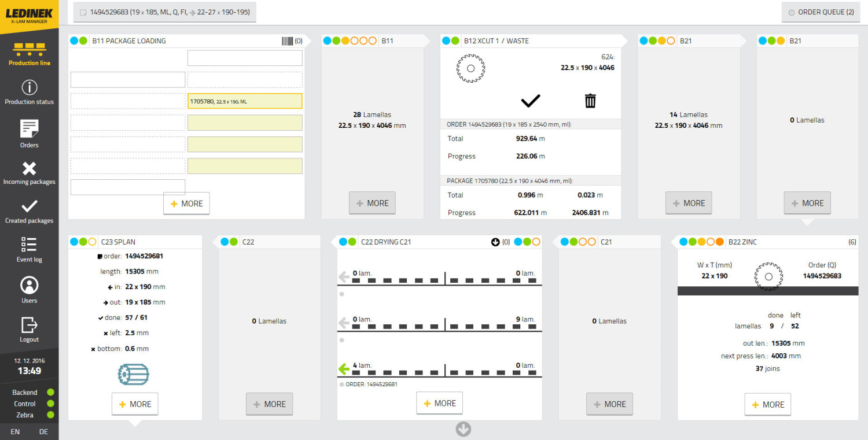The width and height of the screenshot is (868, 440).
Task: Open Incoming packages in the sidebar
Action: pyautogui.click(x=29, y=173)
